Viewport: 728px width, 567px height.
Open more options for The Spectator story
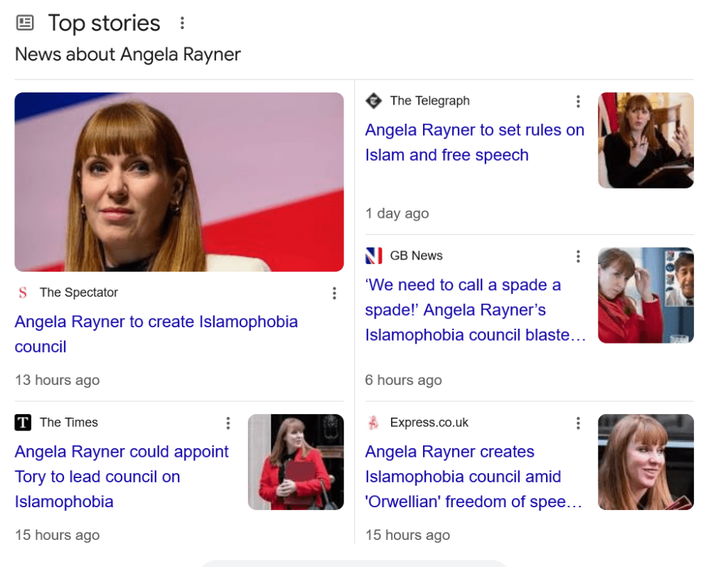tap(334, 293)
